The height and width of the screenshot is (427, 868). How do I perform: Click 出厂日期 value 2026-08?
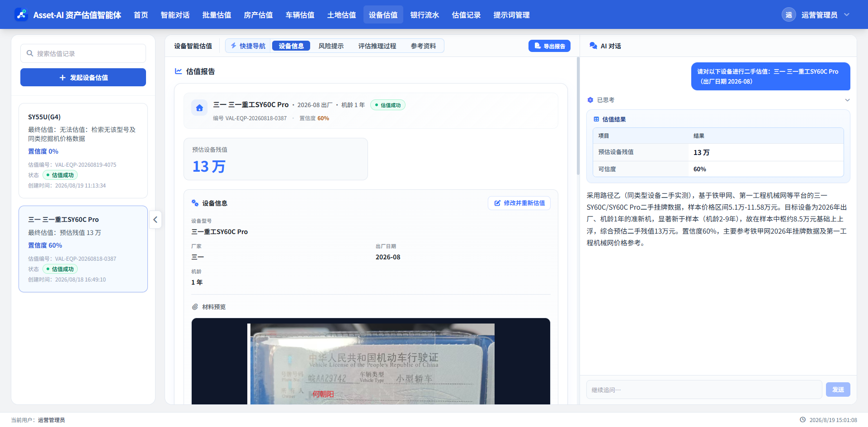point(388,257)
